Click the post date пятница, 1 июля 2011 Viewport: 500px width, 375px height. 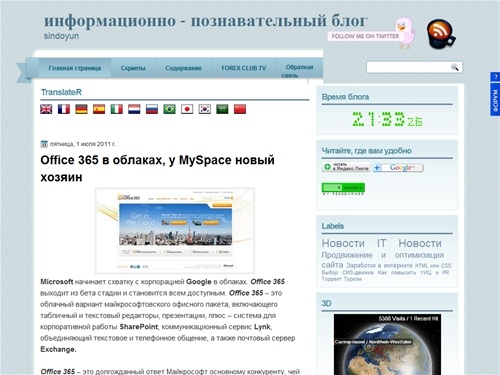pos(83,144)
